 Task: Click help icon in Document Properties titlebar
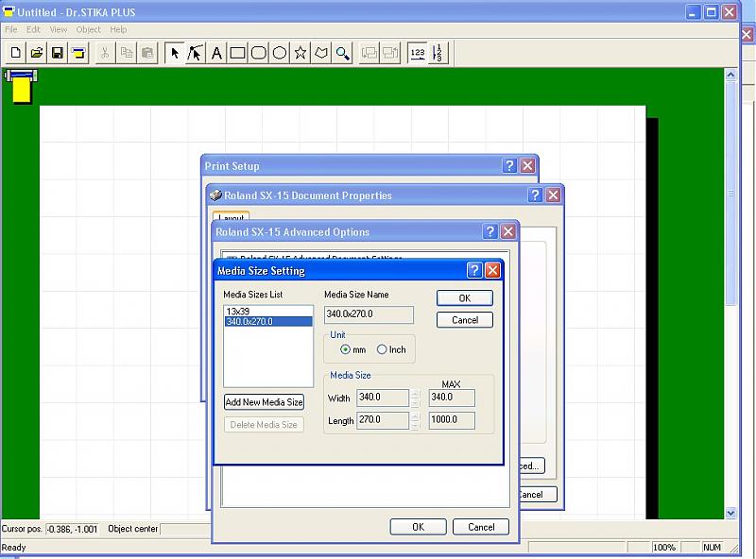point(535,195)
